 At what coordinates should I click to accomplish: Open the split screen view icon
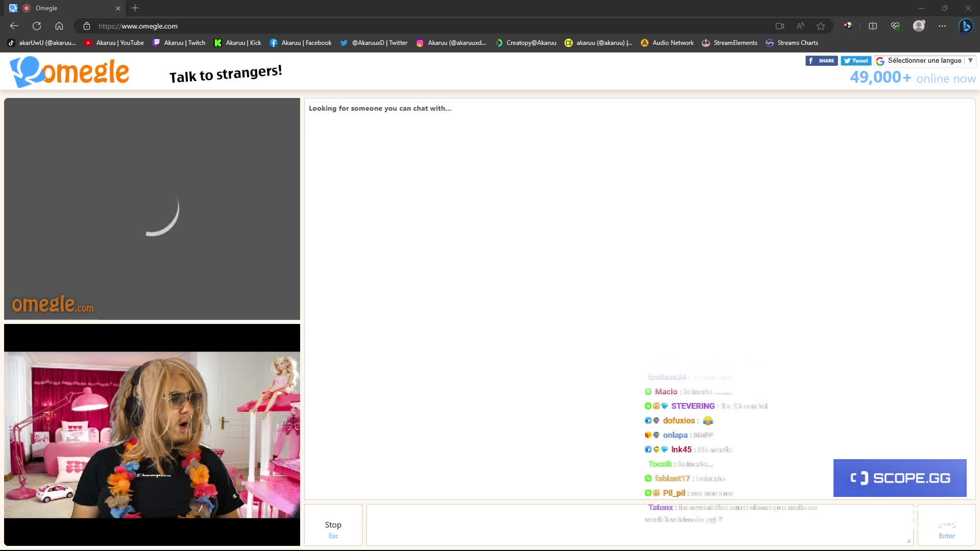[x=873, y=26]
